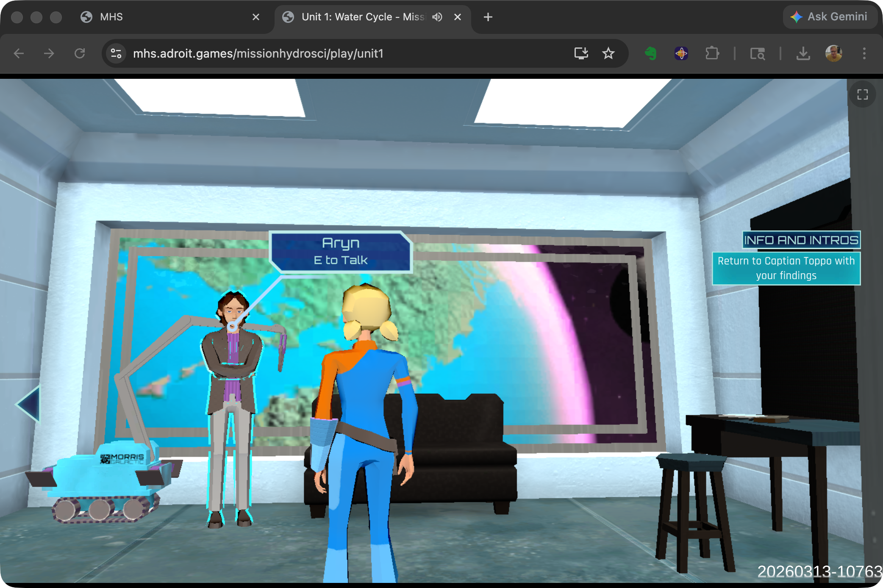This screenshot has height=588, width=883.
Task: Open the extensions puzzle-piece menu
Action: (x=712, y=53)
